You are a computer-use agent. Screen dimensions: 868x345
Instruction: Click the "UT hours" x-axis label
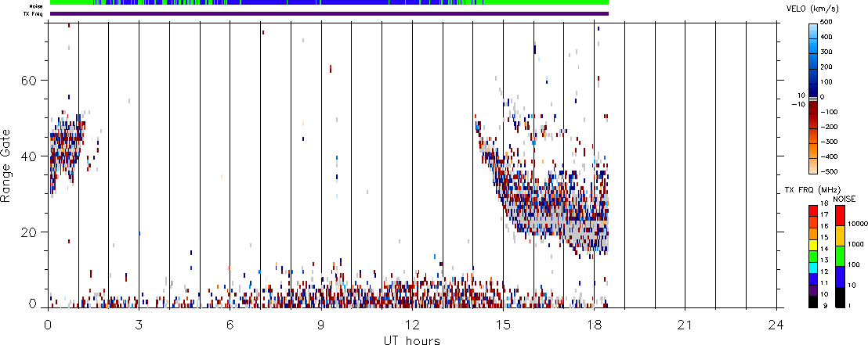(412, 340)
